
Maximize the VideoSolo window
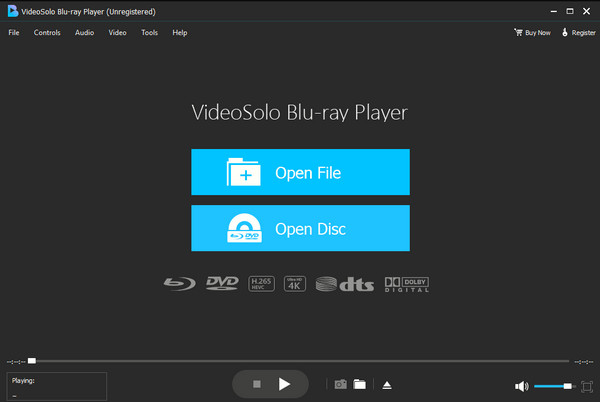click(x=570, y=11)
